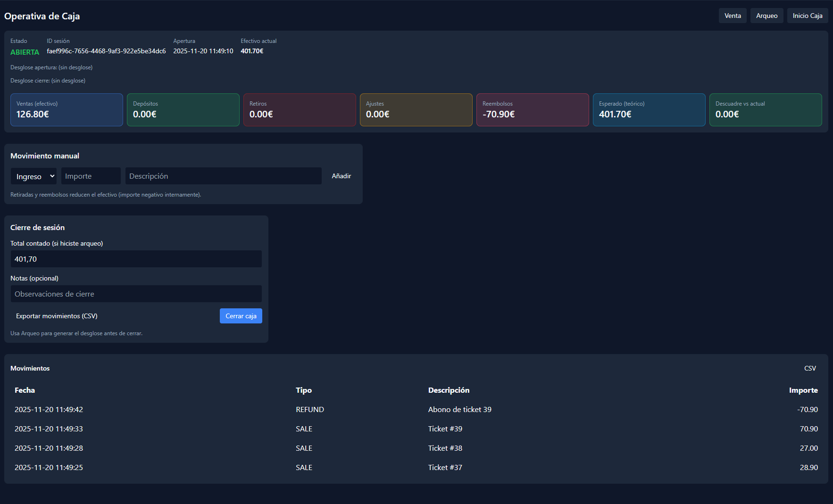The image size is (833, 504).
Task: Click the Descuadre vs actual card
Action: 765,110
